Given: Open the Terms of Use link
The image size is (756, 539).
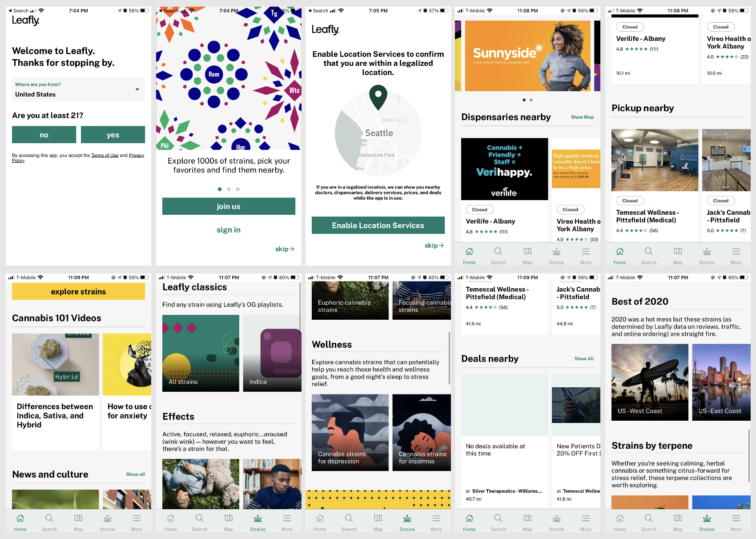Looking at the screenshot, I should coord(105,155).
